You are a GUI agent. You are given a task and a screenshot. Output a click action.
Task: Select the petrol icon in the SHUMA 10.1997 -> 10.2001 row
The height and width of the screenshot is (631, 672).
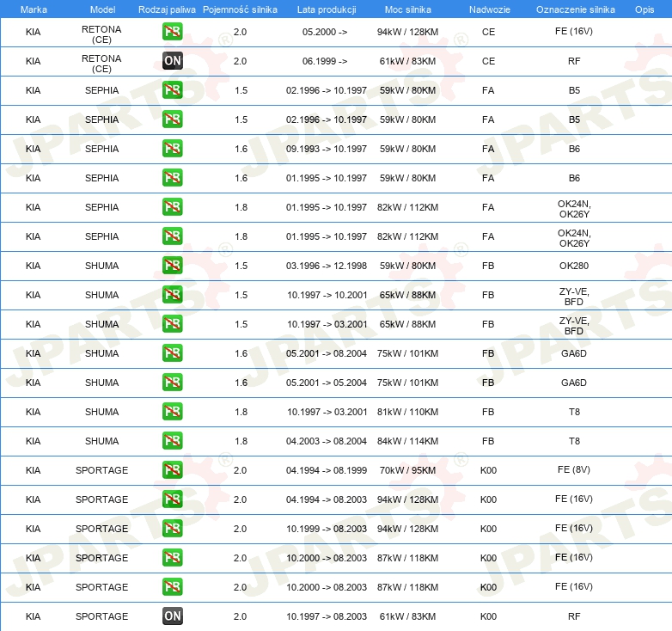click(172, 295)
